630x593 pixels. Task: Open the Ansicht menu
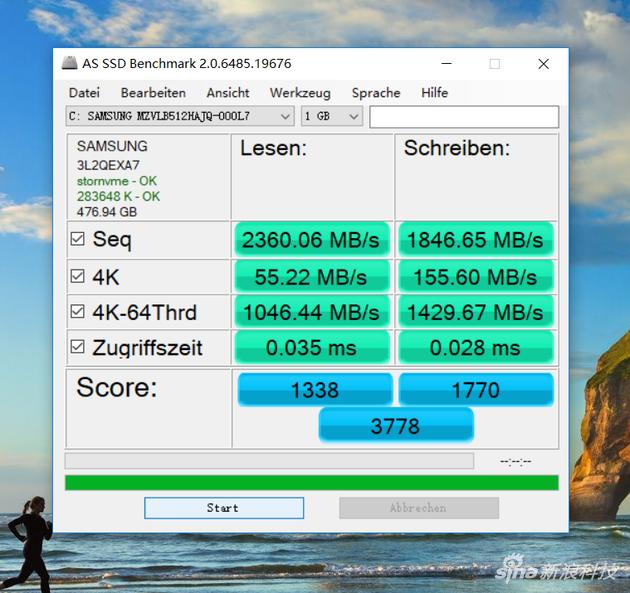point(228,93)
